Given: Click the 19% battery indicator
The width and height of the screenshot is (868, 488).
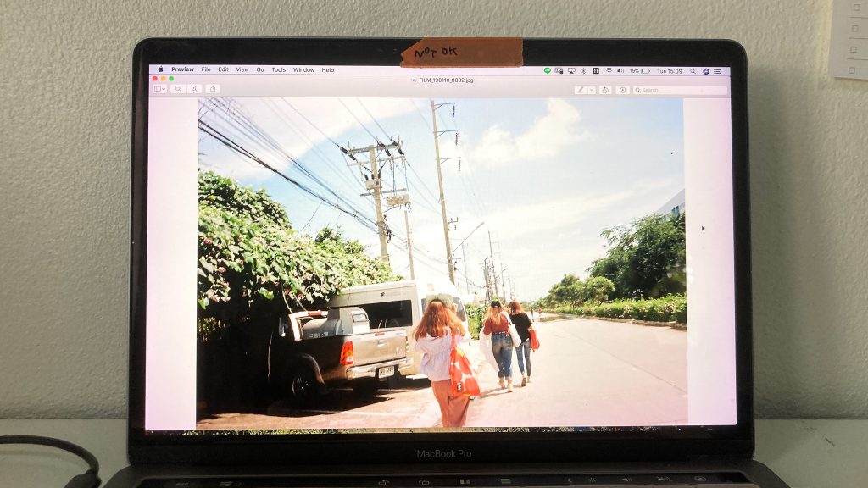Looking at the screenshot, I should pyautogui.click(x=639, y=71).
